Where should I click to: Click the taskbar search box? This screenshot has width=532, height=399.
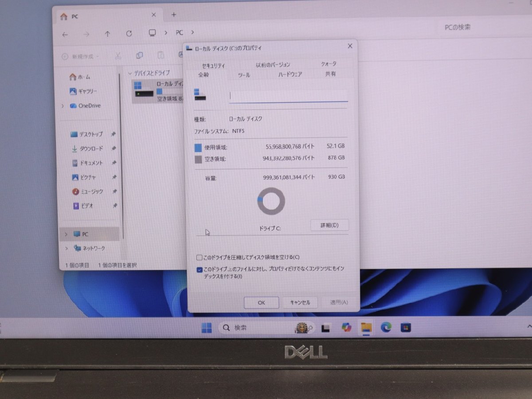pyautogui.click(x=267, y=328)
